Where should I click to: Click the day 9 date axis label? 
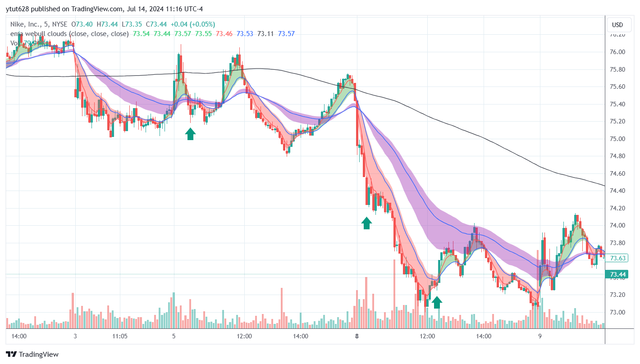coord(539,336)
